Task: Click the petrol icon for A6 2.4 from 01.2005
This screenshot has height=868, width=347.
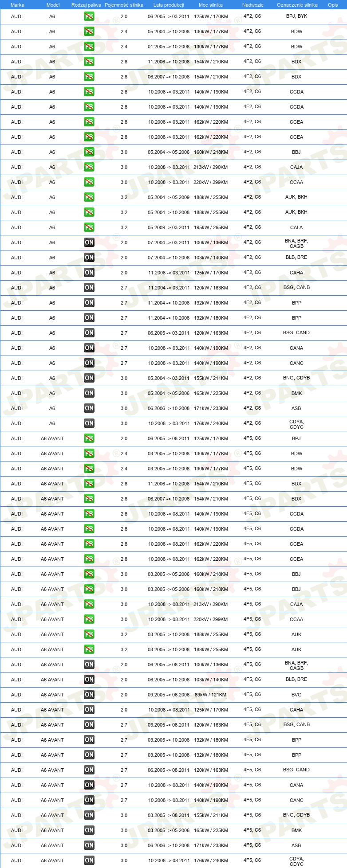Action: coord(89,47)
